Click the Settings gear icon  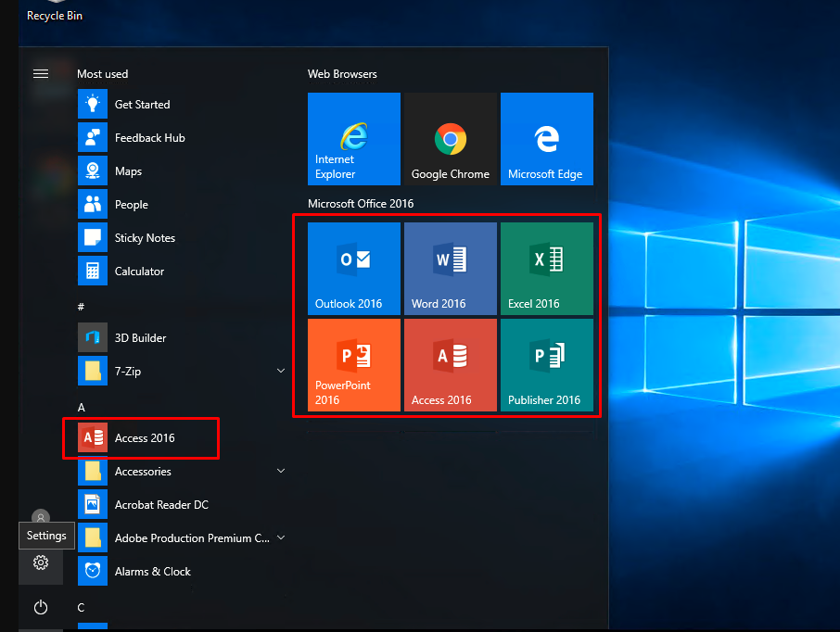pyautogui.click(x=41, y=562)
